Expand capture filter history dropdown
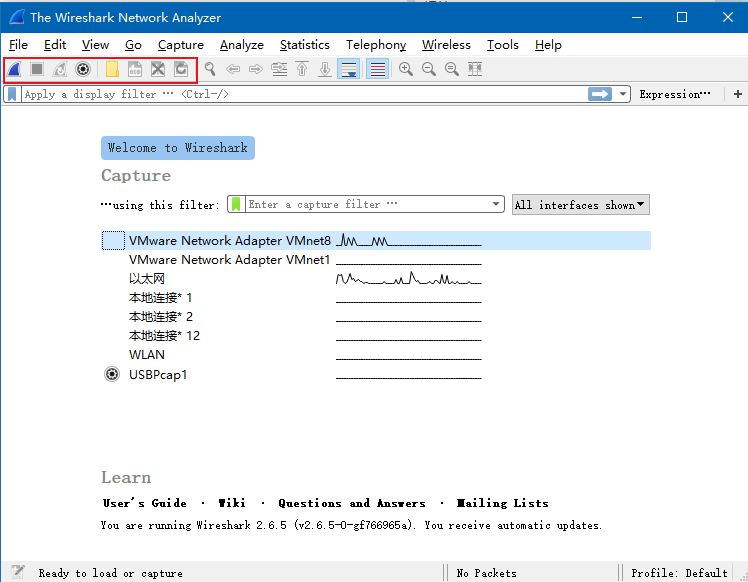 496,204
